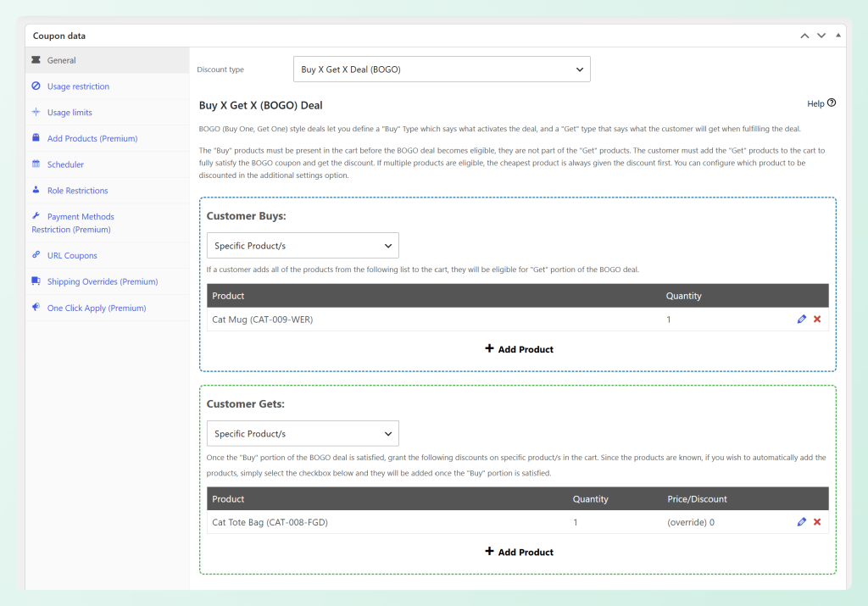Viewport: 868px width, 606px height.
Task: Remove Cat Mug using red X icon
Action: tap(817, 320)
